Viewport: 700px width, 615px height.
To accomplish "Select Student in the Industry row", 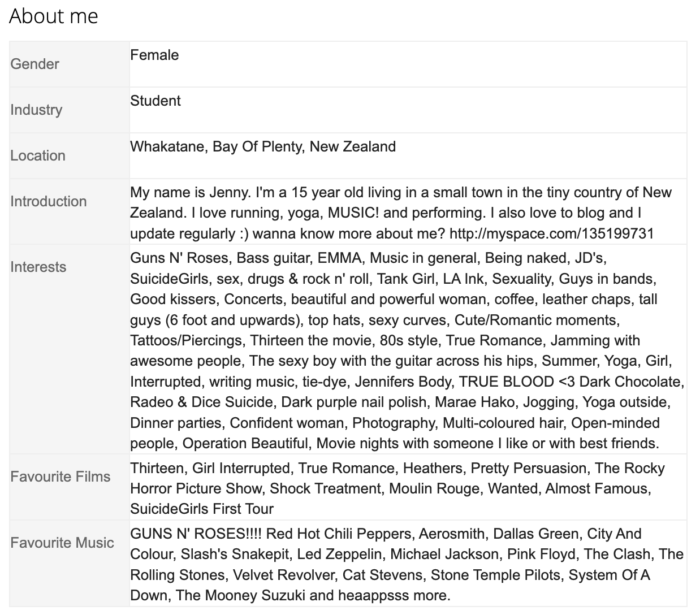I will [x=155, y=101].
